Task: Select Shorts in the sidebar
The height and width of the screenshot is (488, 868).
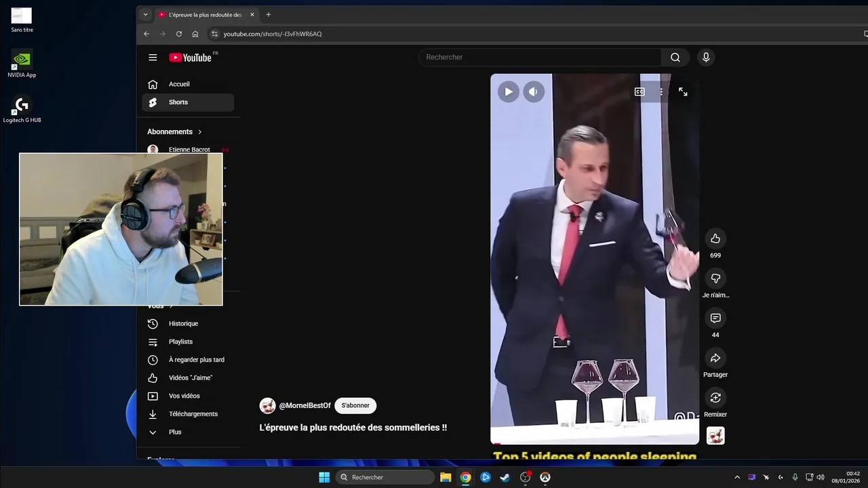Action: tap(188, 102)
